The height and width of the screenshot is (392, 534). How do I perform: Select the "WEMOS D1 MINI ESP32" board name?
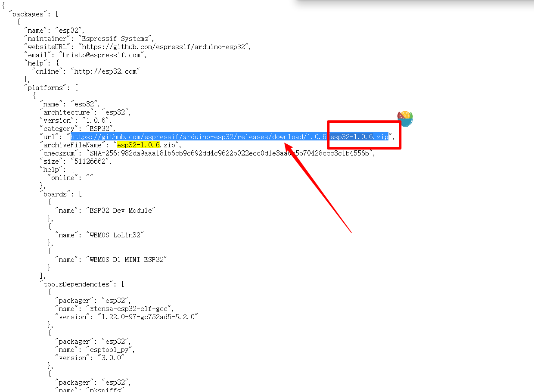tap(126, 260)
